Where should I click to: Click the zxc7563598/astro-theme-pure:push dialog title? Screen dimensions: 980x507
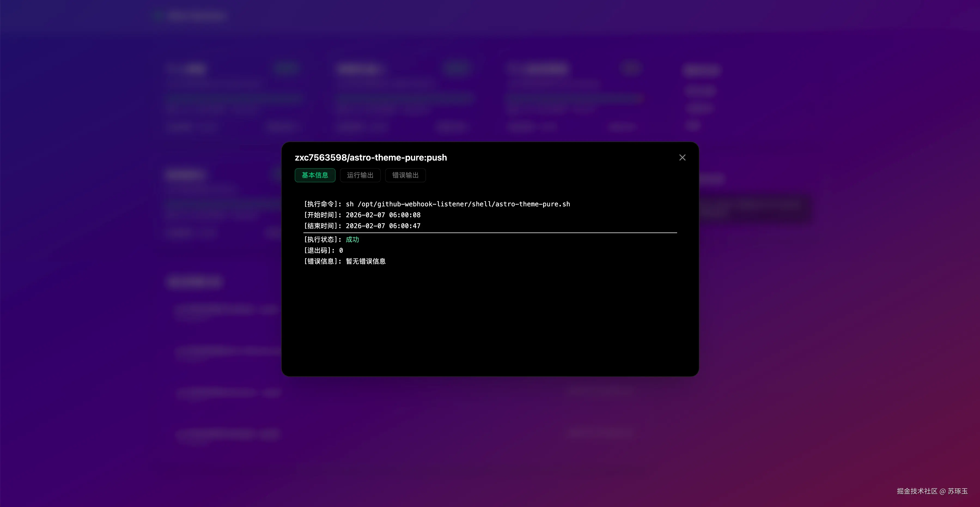click(370, 158)
